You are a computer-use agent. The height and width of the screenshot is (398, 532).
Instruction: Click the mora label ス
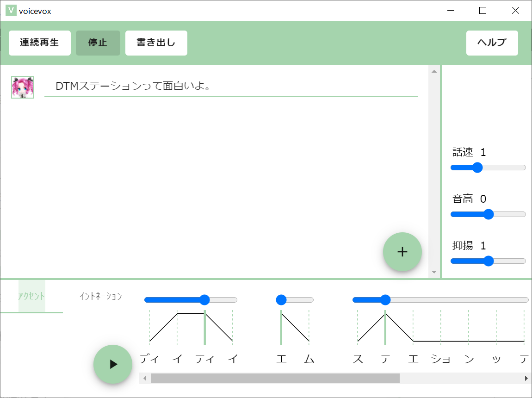point(358,359)
